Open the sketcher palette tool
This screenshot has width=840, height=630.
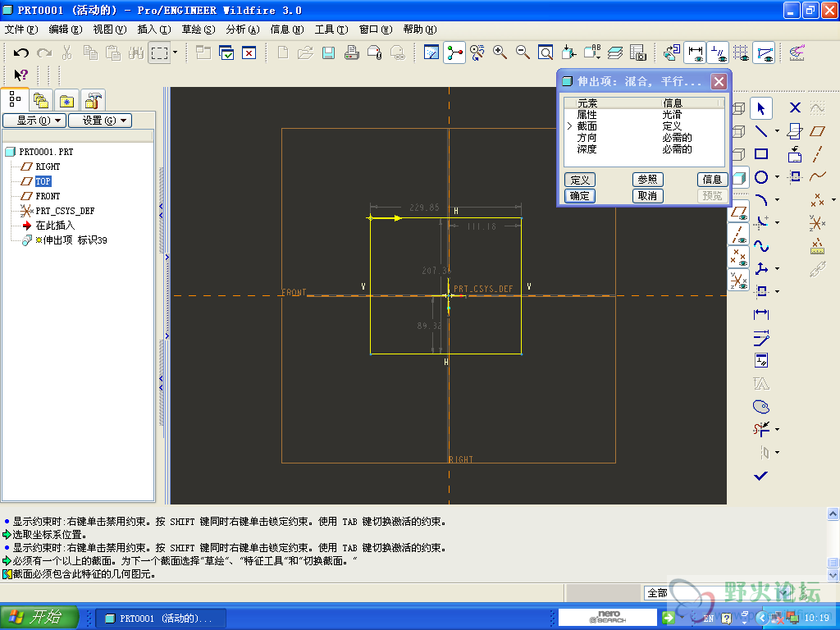761,407
